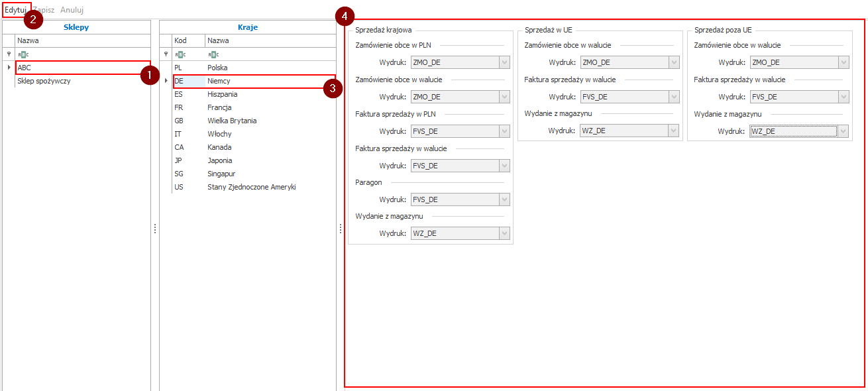Select the Sklep spożywczy shop row
This screenshot has height=391, width=868.
click(x=44, y=81)
